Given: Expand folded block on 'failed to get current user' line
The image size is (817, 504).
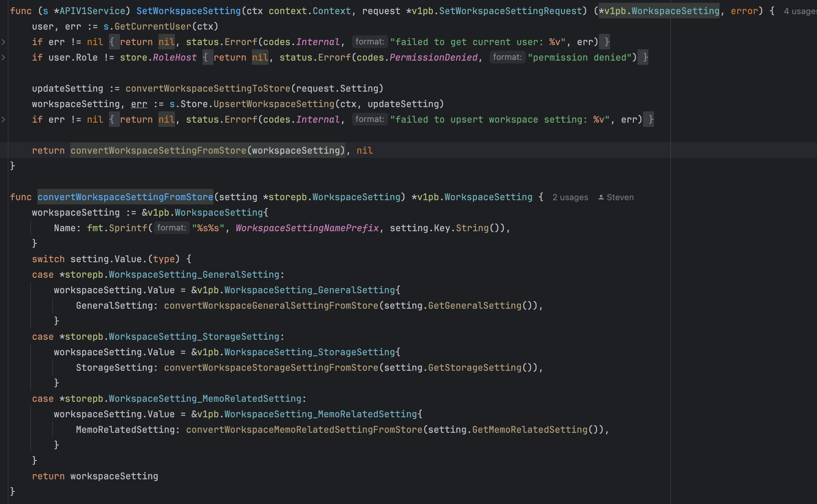Looking at the screenshot, I should (x=3, y=42).
